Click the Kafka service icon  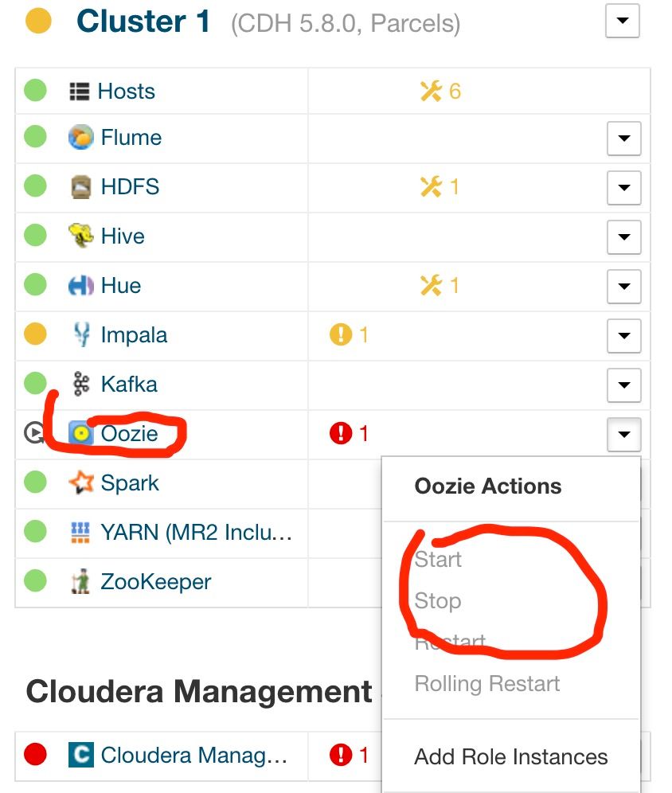(81, 385)
